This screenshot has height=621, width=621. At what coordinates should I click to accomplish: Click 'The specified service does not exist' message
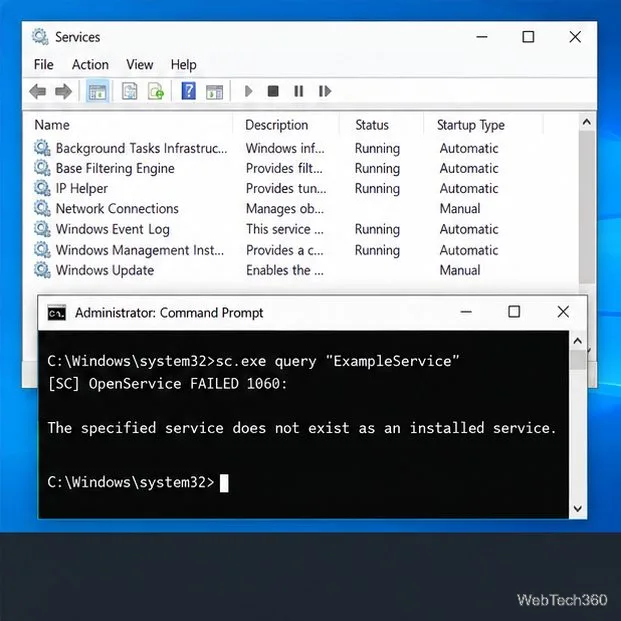click(302, 428)
